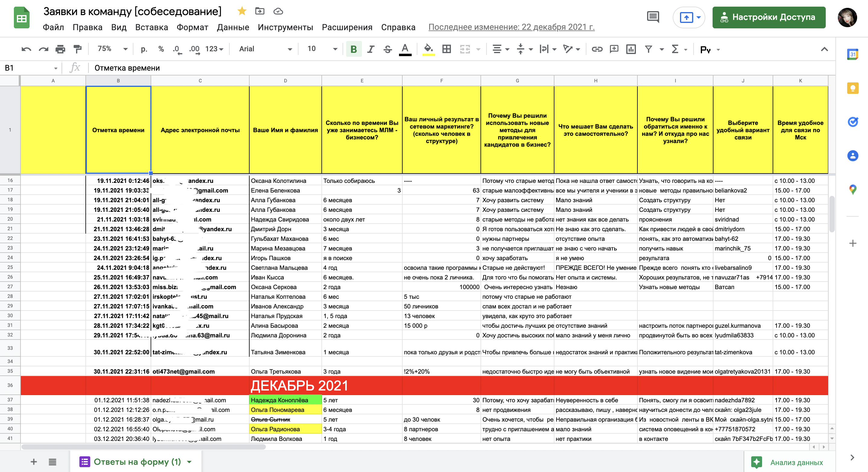Expand merge cells options arrow
This screenshot has width=868, height=472.
(478, 49)
